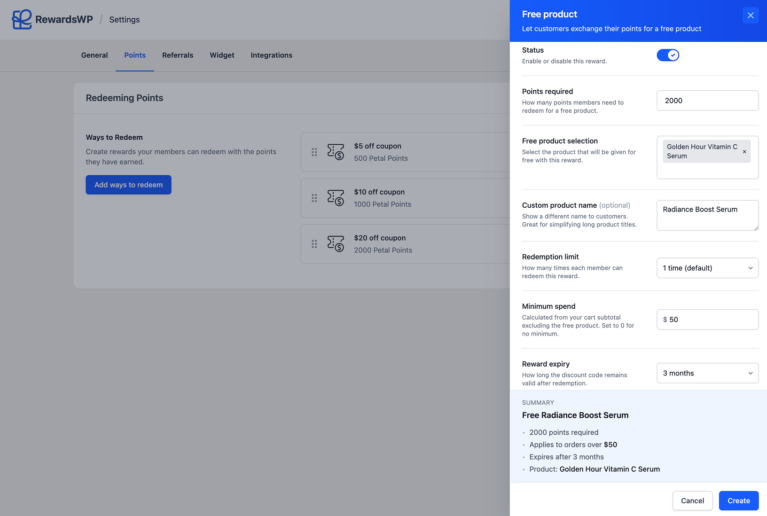Grab the drag handle for $20 coupon

pyautogui.click(x=314, y=244)
